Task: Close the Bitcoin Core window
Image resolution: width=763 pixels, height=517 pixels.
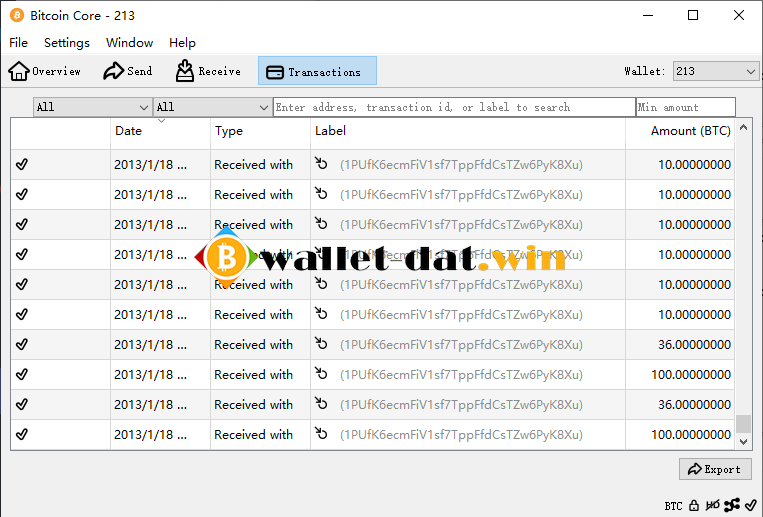Action: click(739, 16)
